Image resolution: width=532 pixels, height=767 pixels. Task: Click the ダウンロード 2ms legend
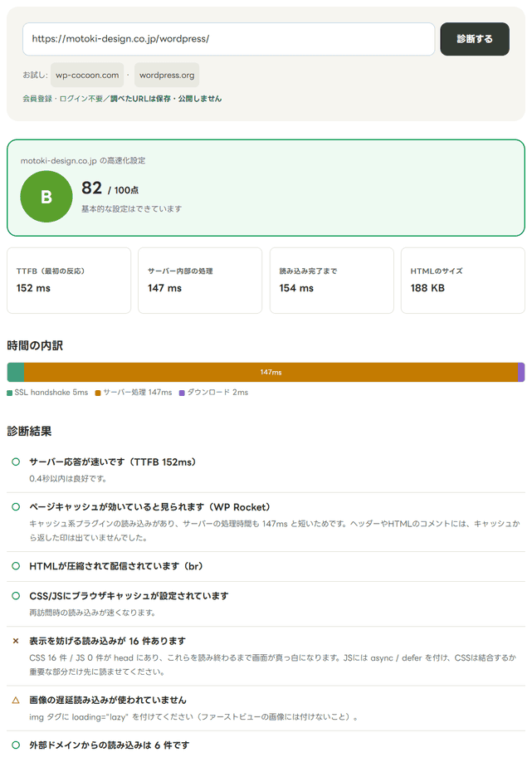pyautogui.click(x=213, y=393)
